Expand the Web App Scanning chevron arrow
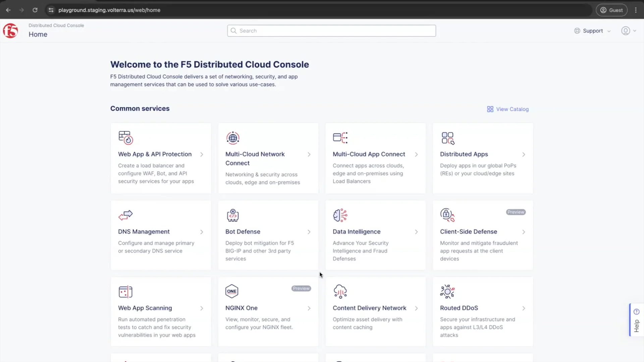Viewport: 644px width, 362px height. (202, 308)
